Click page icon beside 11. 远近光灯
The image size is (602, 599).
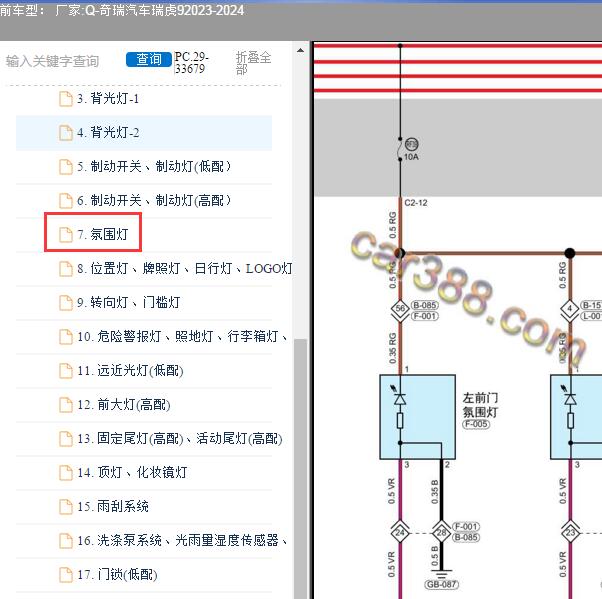[66, 371]
